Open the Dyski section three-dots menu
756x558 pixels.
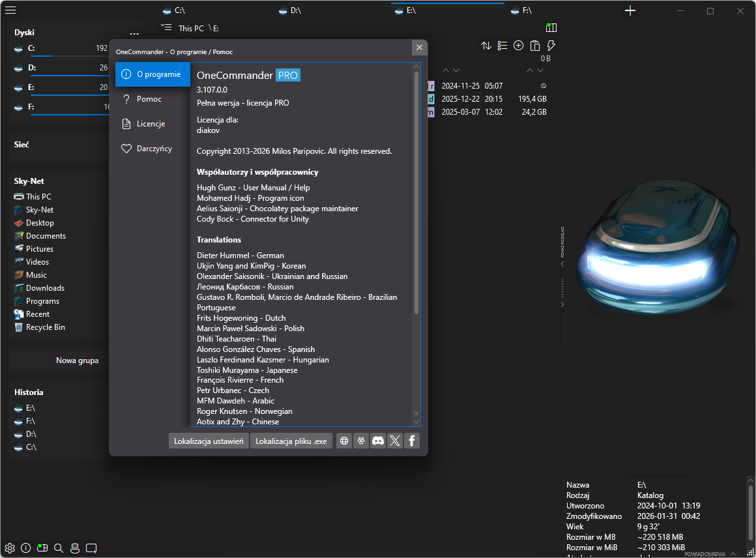(134, 33)
